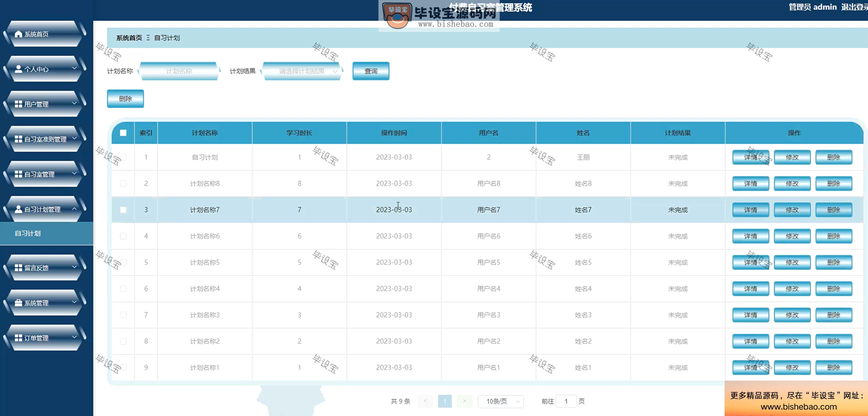Click the grid icon beside 留言反馈
This screenshot has height=416, width=868.
click(18, 268)
